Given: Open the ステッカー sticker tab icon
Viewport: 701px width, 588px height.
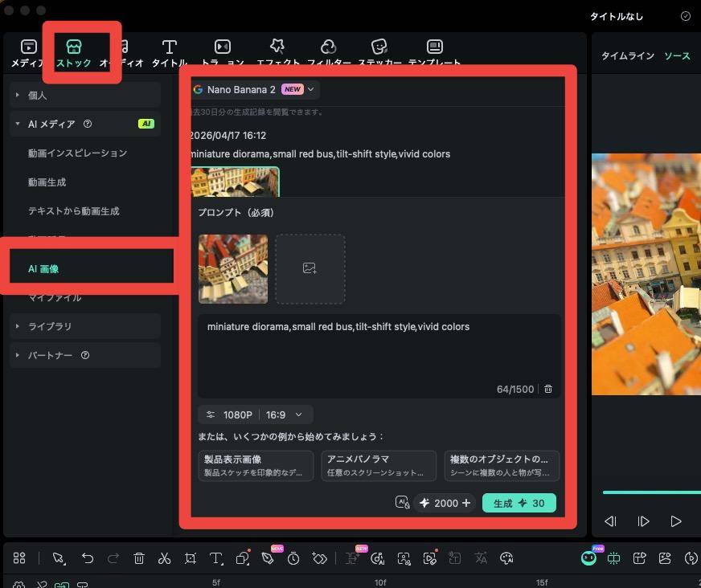Looking at the screenshot, I should pyautogui.click(x=379, y=47).
